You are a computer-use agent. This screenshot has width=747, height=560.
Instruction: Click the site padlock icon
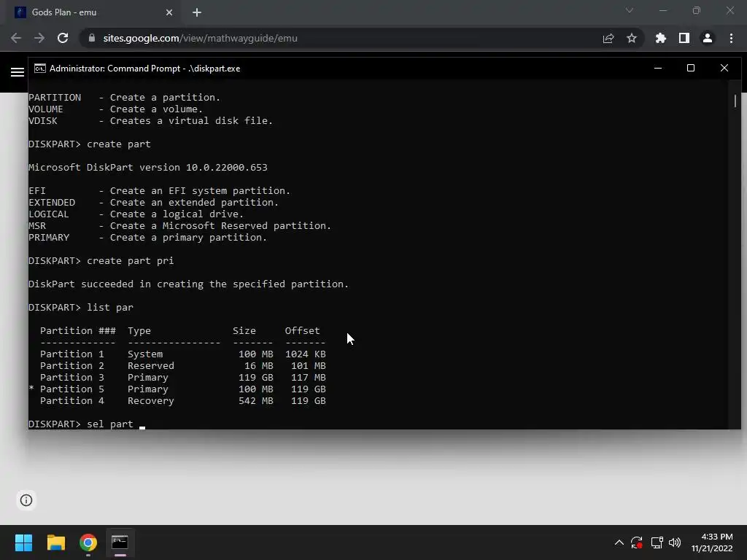tap(92, 38)
